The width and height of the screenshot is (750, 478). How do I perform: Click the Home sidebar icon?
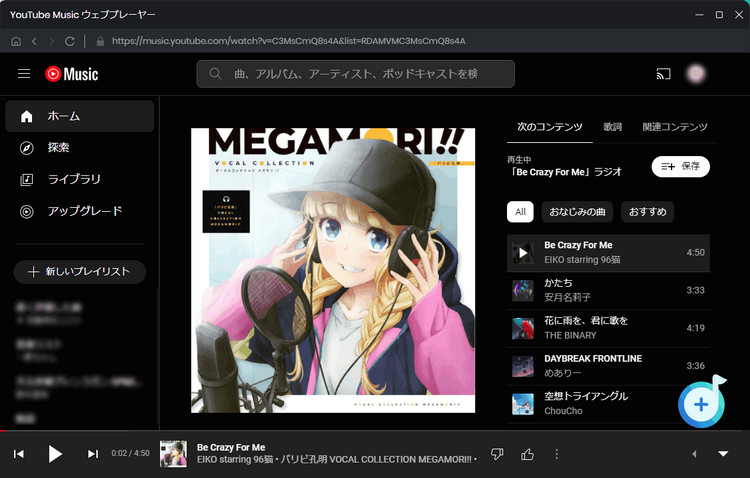(27, 116)
